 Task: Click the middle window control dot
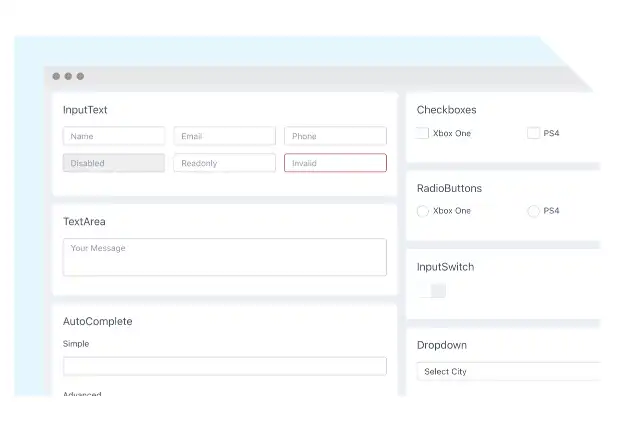[68, 76]
